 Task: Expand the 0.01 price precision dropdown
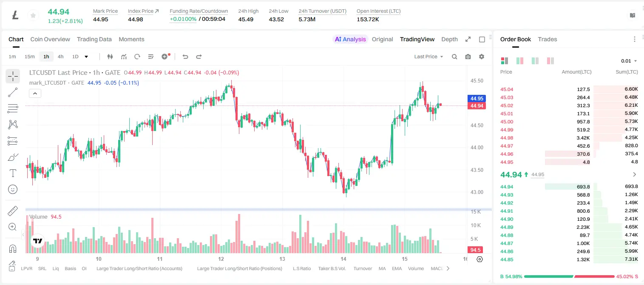tap(629, 61)
